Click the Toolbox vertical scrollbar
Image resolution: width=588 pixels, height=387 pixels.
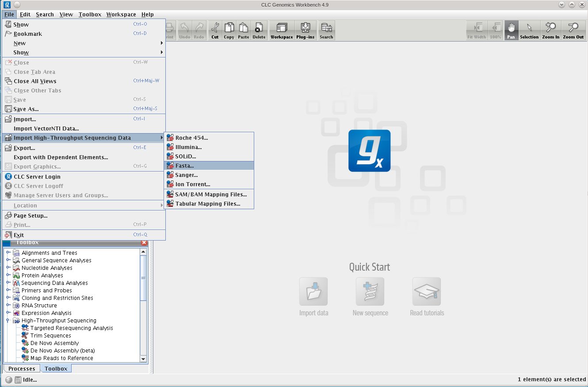[143, 277]
